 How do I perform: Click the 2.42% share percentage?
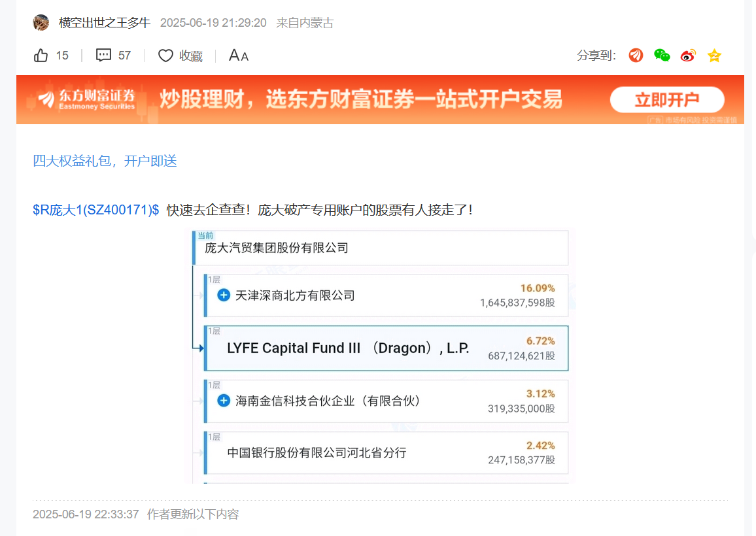pos(540,446)
